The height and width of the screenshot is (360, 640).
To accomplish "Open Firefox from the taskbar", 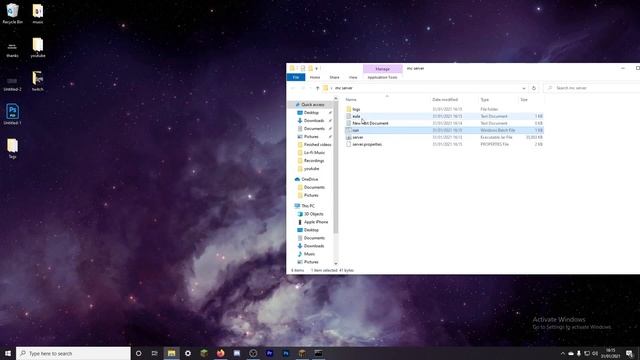I will [x=220, y=353].
